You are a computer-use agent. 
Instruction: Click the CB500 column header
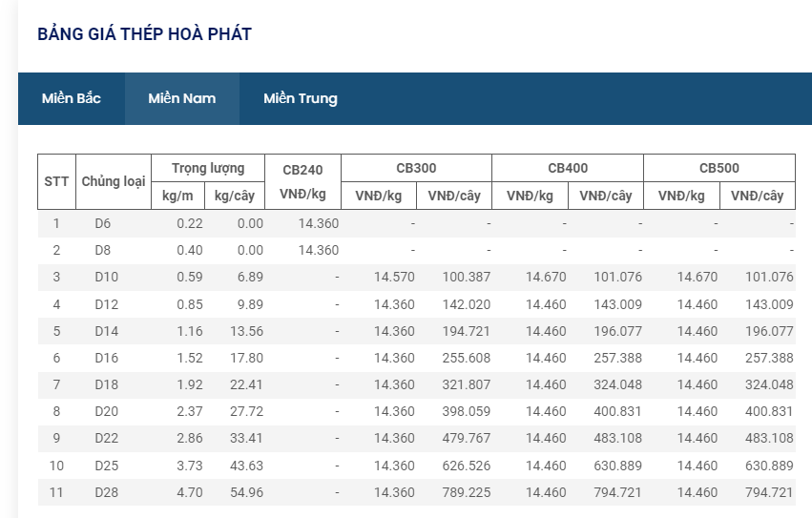click(x=718, y=168)
